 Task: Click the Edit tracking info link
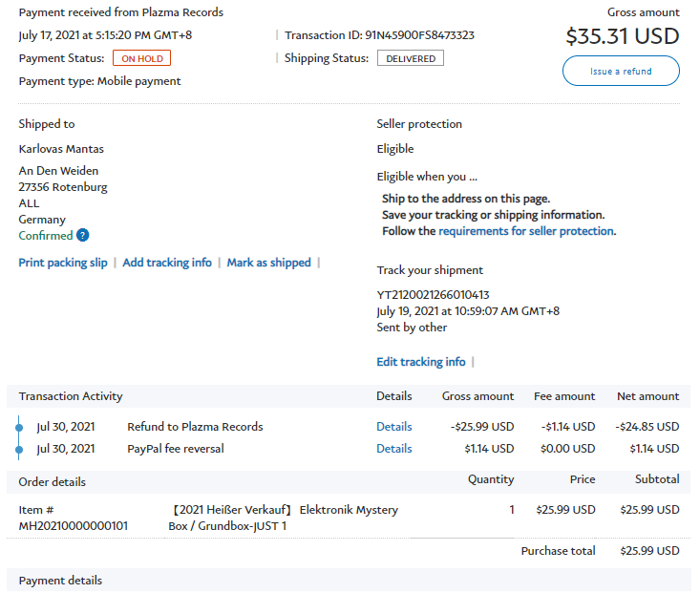[x=421, y=362]
